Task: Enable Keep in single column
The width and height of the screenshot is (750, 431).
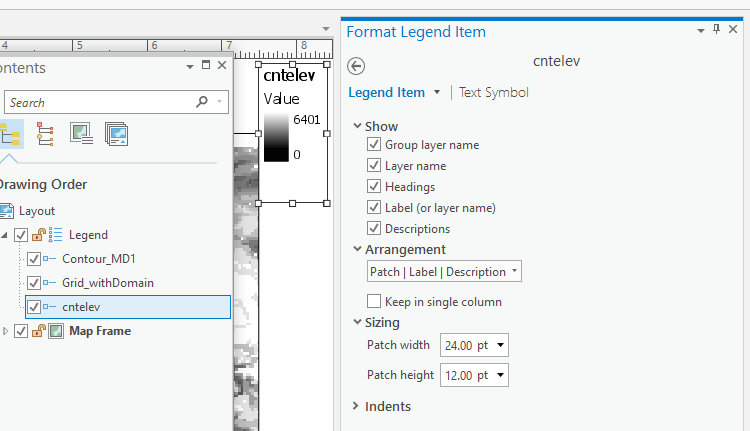Action: (x=374, y=301)
